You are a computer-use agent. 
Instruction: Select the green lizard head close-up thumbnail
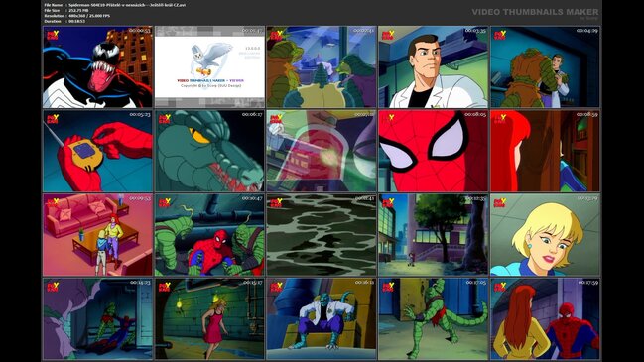209,151
